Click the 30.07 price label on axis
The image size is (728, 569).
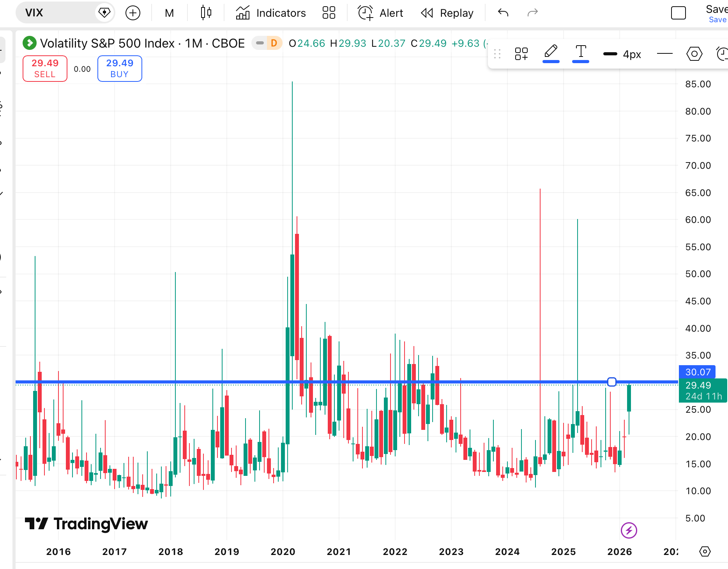(x=698, y=372)
